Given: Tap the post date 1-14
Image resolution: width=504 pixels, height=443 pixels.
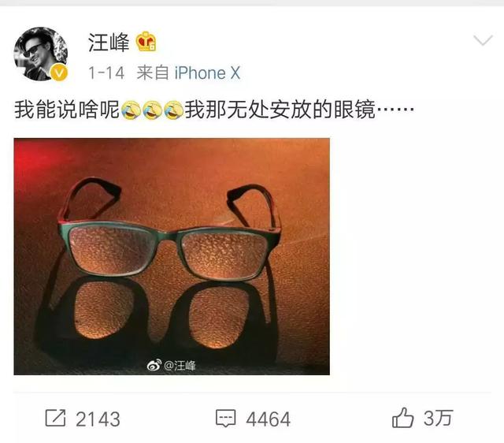Looking at the screenshot, I should 106,73.
